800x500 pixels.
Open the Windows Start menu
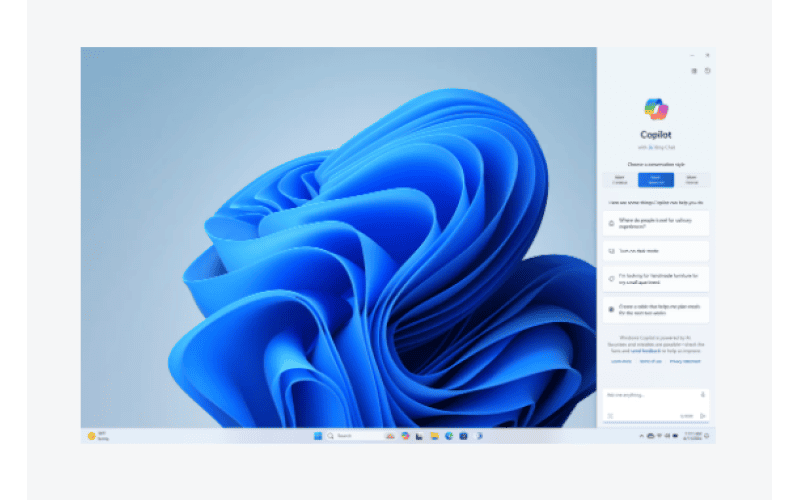(x=319, y=436)
